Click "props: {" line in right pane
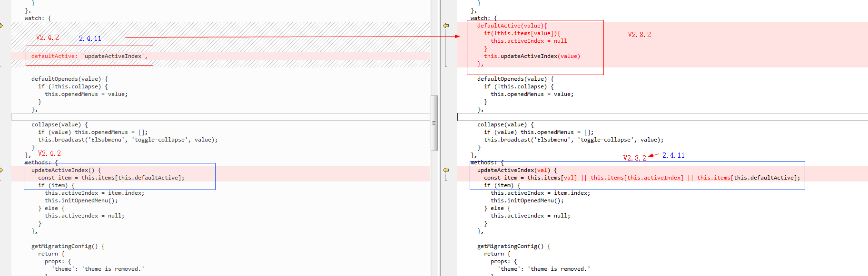The height and width of the screenshot is (276, 868). click(x=504, y=261)
